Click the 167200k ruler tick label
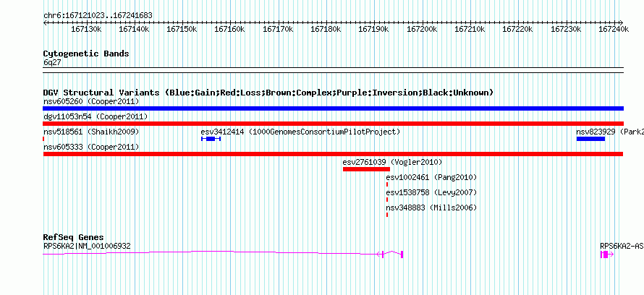 click(422, 29)
